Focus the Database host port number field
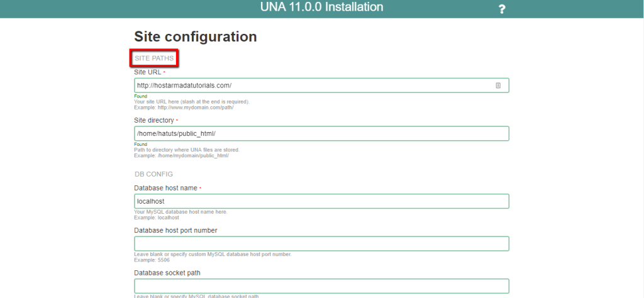Image resolution: width=644 pixels, height=298 pixels. 321,243
